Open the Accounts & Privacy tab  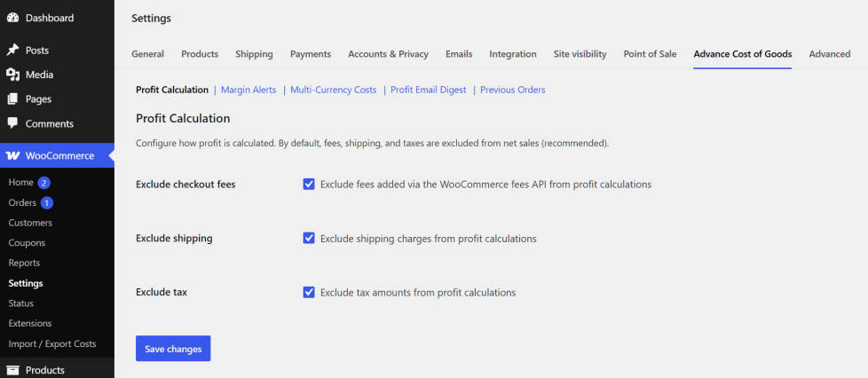388,54
